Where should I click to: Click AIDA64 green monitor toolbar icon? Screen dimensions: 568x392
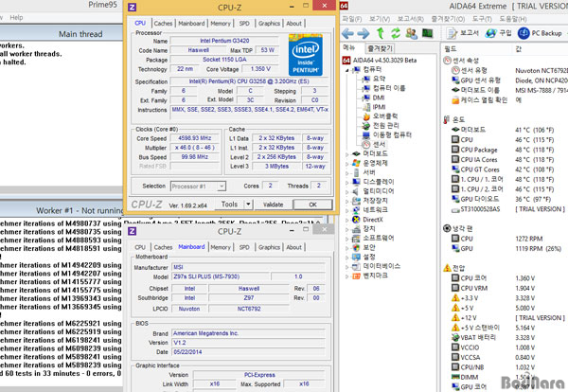click(x=428, y=33)
